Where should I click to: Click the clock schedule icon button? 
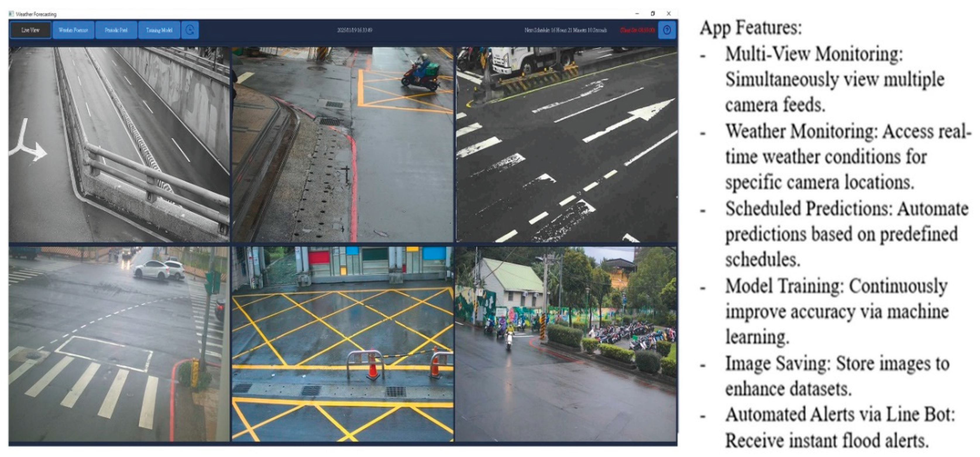(190, 30)
